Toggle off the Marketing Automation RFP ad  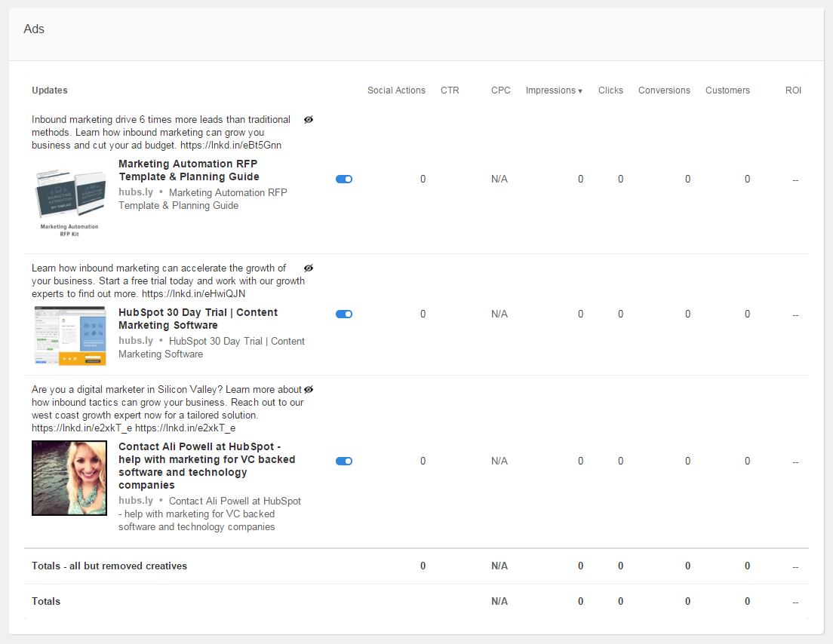click(344, 179)
